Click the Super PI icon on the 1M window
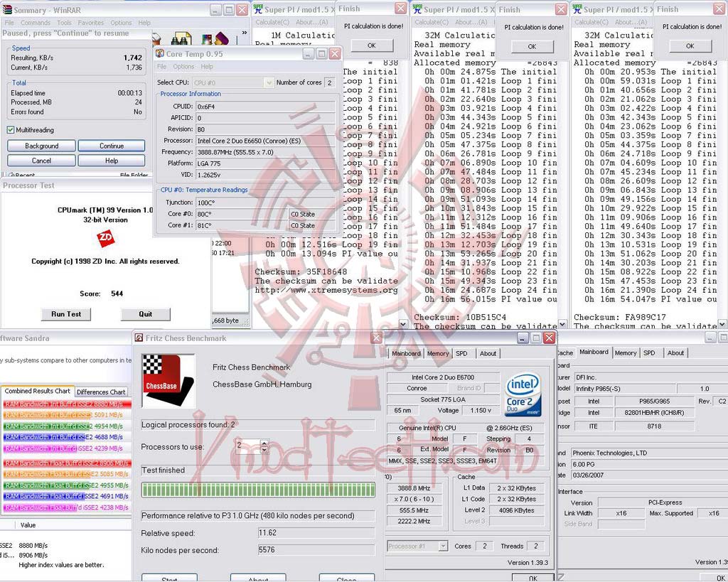728x582 pixels. [258, 9]
